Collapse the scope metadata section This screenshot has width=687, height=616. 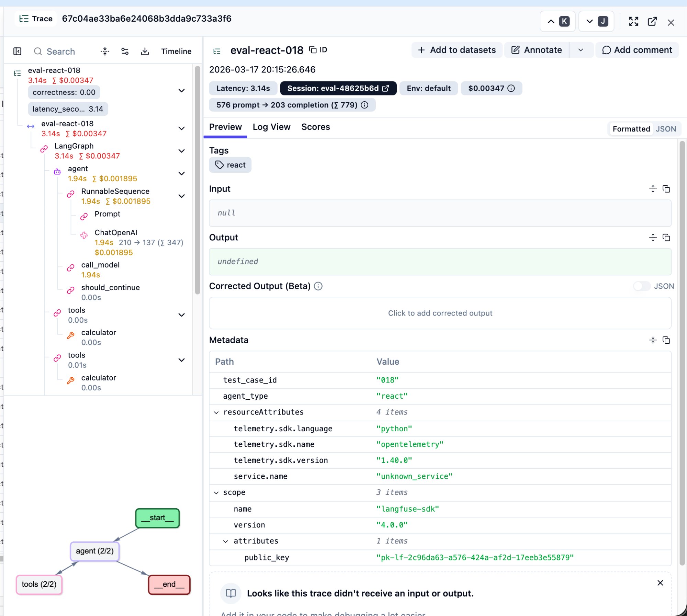tap(216, 492)
